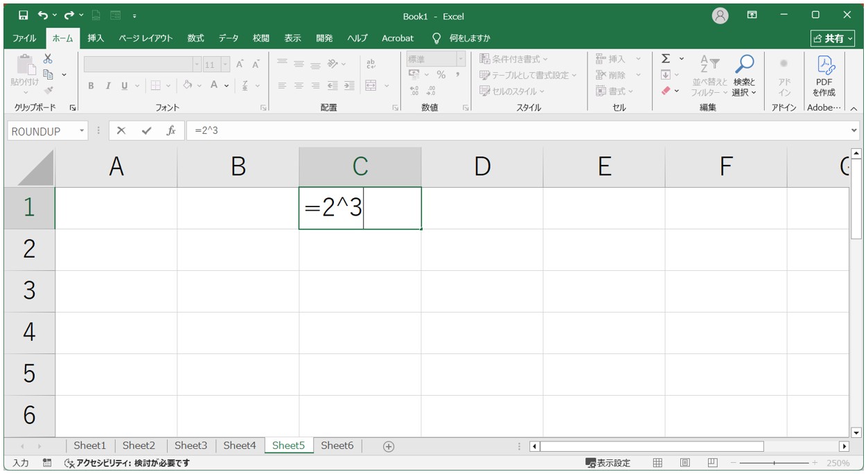Collapse the ribbon with the chevron
This screenshot has height=474, width=868.
853,108
